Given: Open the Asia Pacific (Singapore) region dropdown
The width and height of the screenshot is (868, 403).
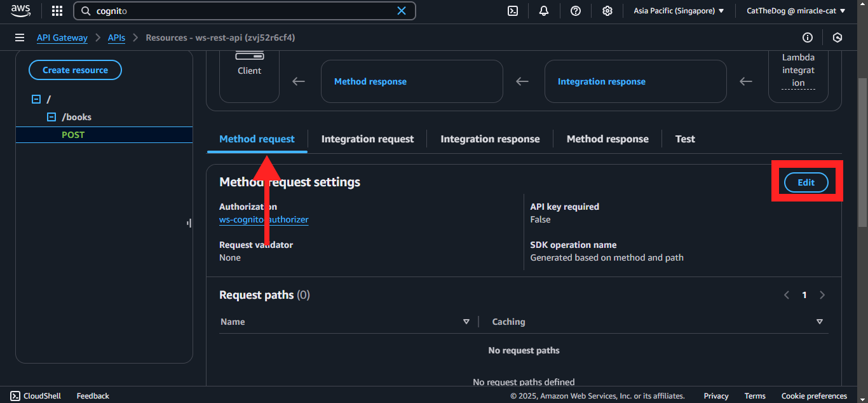Looking at the screenshot, I should click(679, 11).
